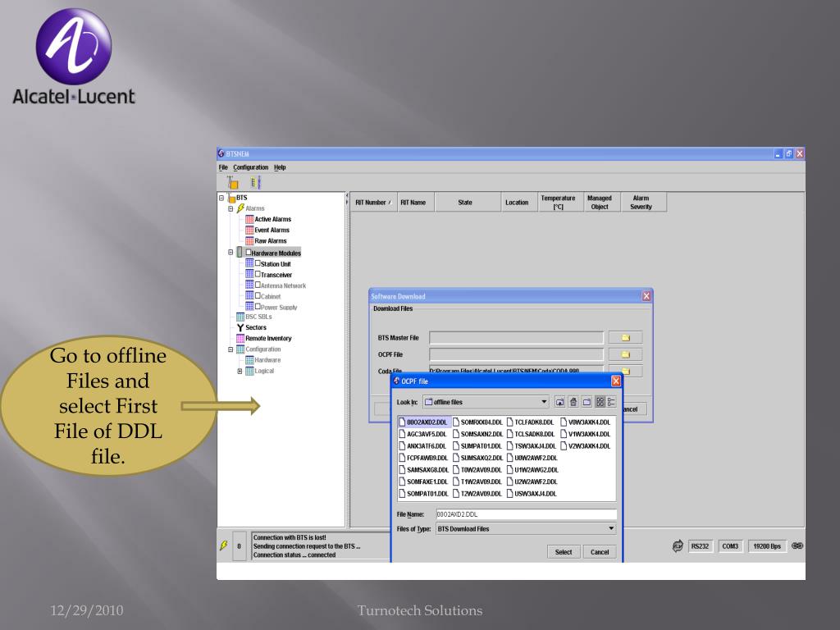The width and height of the screenshot is (840, 630).
Task: Create a new folder in OCPF file dialog
Action: tap(587, 402)
